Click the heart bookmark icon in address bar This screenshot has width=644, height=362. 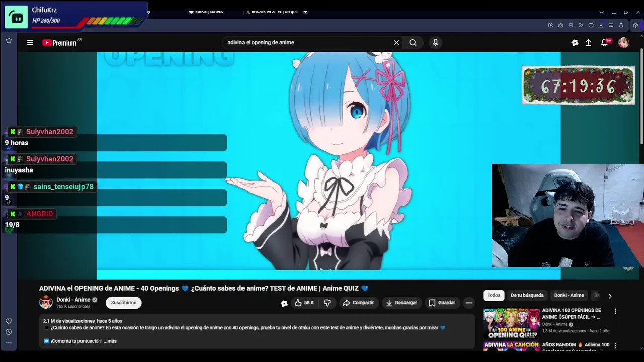[x=591, y=25]
